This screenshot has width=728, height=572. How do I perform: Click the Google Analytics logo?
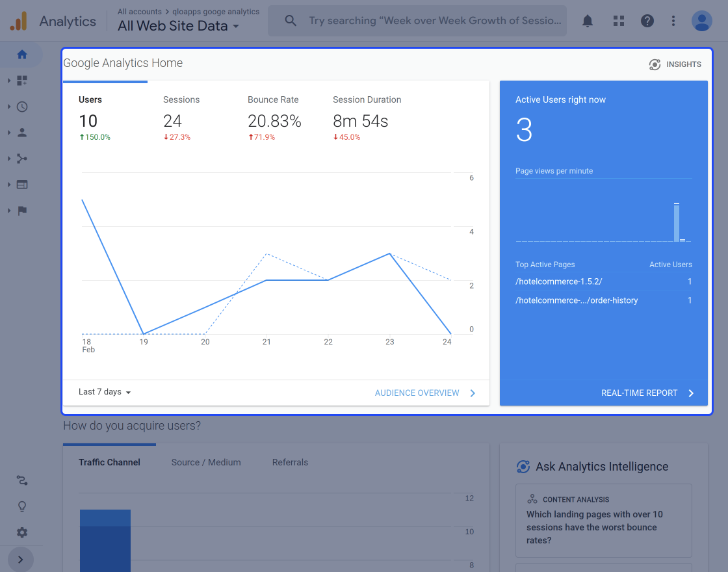click(x=19, y=21)
